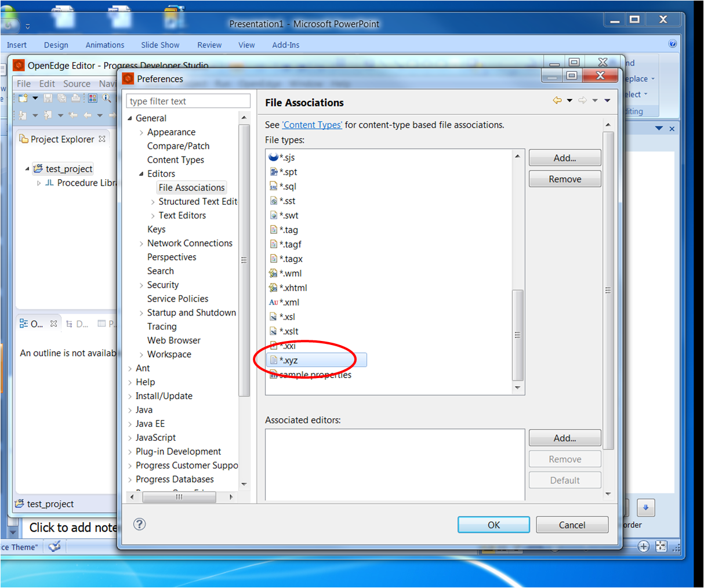Click the Search magnifier icon in OpenEdge toolbar

(107, 98)
